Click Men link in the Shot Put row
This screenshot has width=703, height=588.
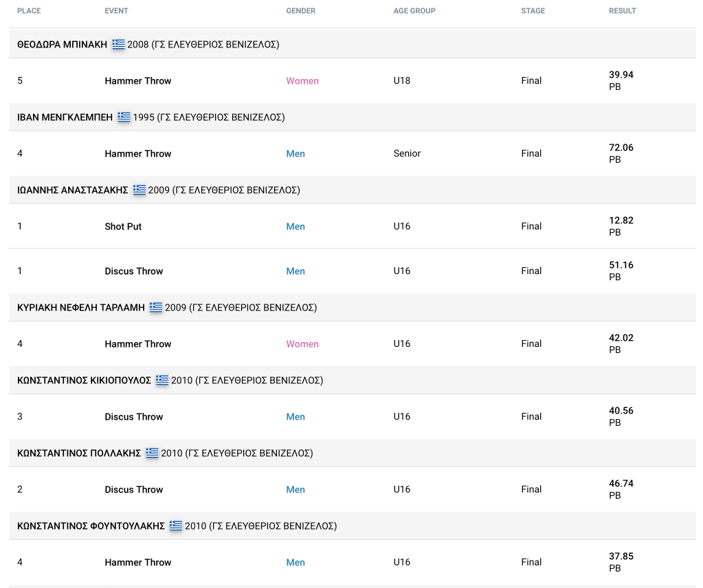click(x=295, y=227)
